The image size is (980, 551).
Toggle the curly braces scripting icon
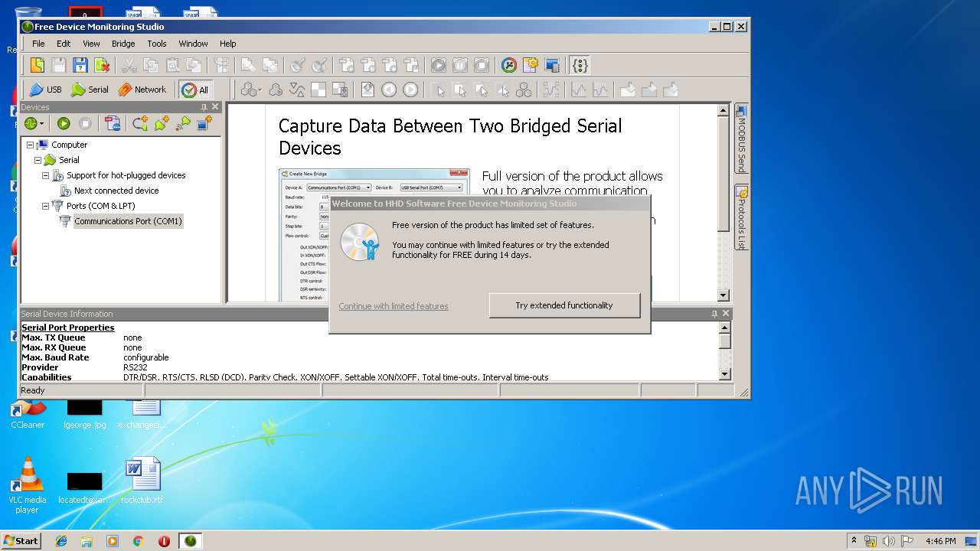580,65
